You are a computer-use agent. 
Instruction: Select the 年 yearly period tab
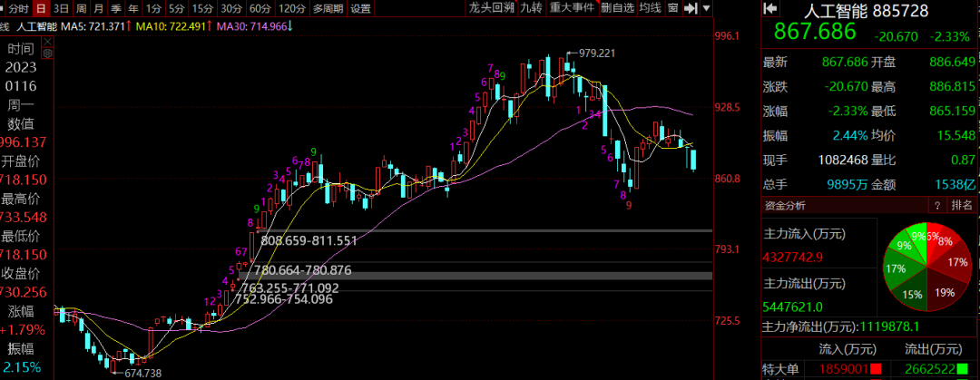click(x=133, y=8)
